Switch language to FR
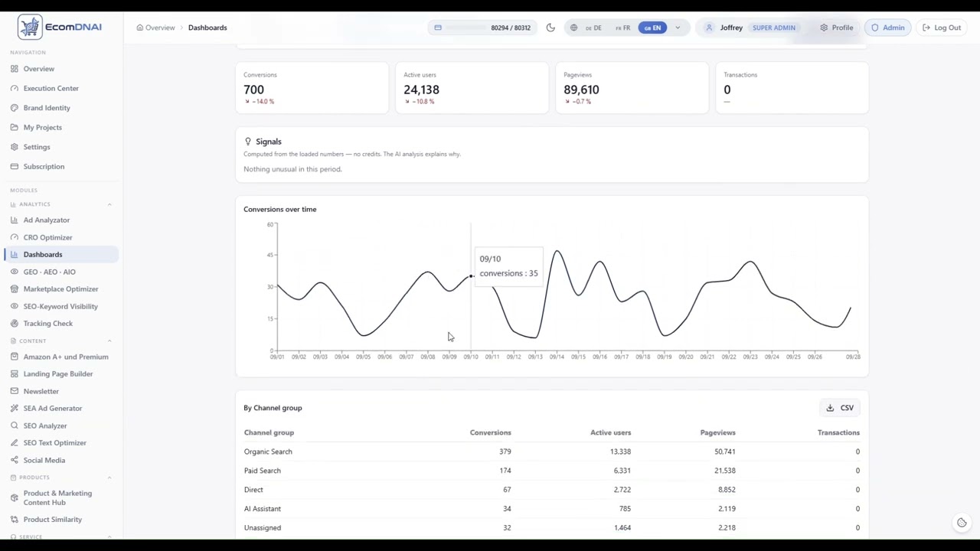This screenshot has width=980, height=551. (x=622, y=28)
